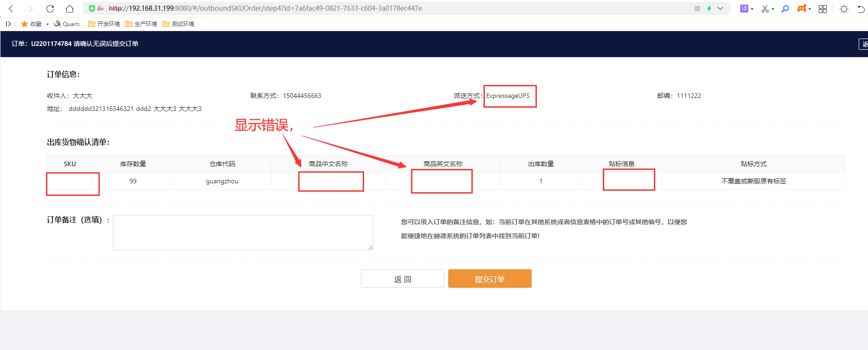Click the green lightning speed mode icon

tap(709, 8)
